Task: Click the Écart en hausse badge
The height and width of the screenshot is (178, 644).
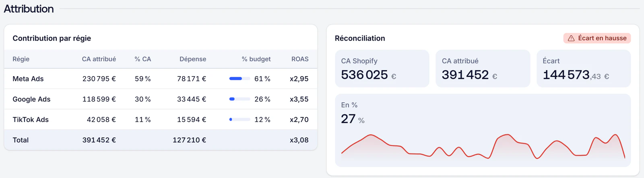Action: click(597, 38)
